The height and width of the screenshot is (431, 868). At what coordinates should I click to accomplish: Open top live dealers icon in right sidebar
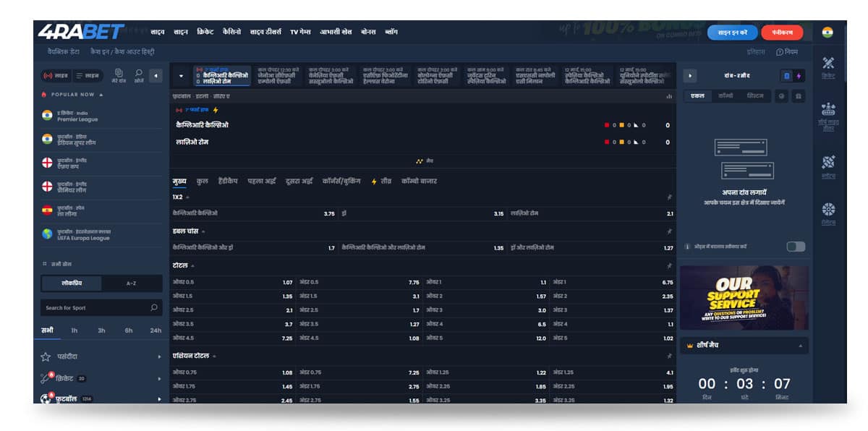tap(829, 110)
